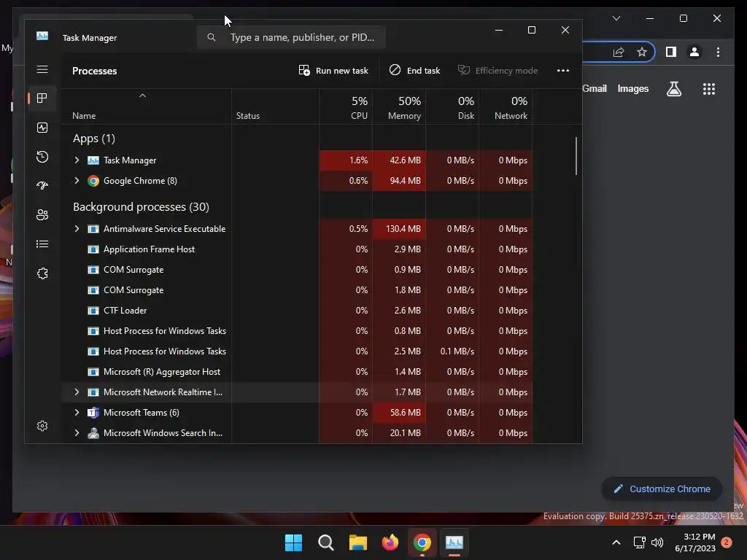747x560 pixels.
Task: Select Host Process for Windows Tasks 2.5 MB row
Action: 296,351
